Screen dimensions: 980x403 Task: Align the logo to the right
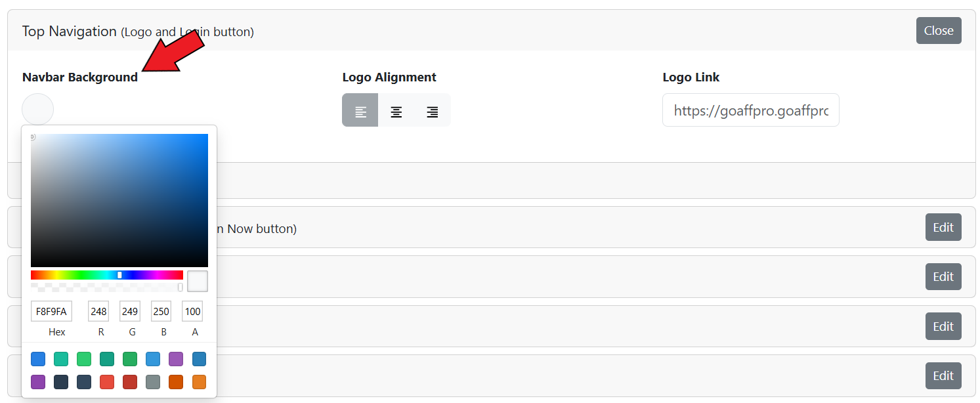[432, 110]
